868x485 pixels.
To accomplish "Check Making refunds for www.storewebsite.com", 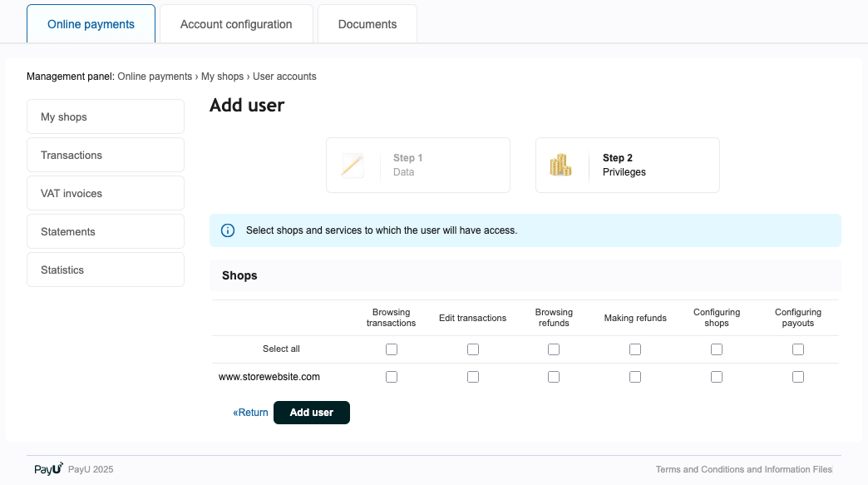I will click(635, 377).
